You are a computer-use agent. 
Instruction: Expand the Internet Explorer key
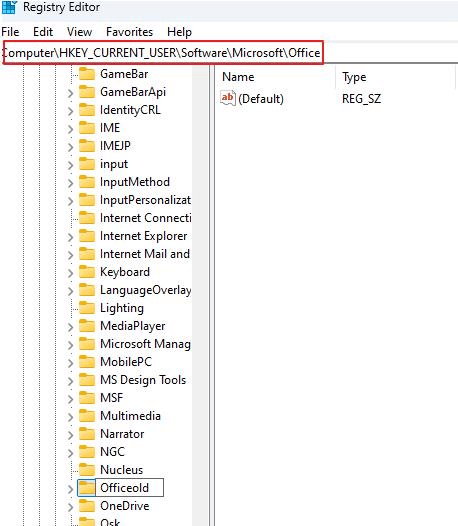pos(70,237)
